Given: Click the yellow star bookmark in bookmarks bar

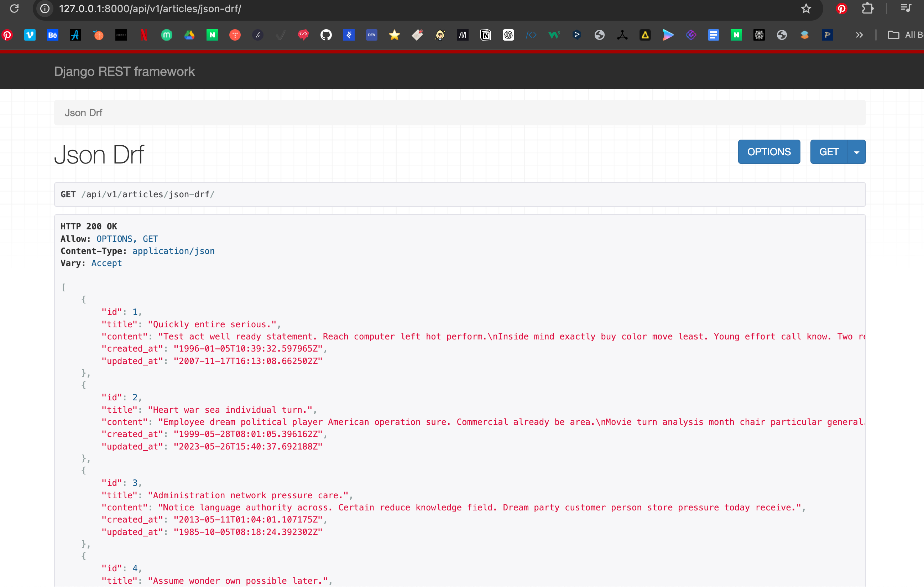Looking at the screenshot, I should click(394, 35).
